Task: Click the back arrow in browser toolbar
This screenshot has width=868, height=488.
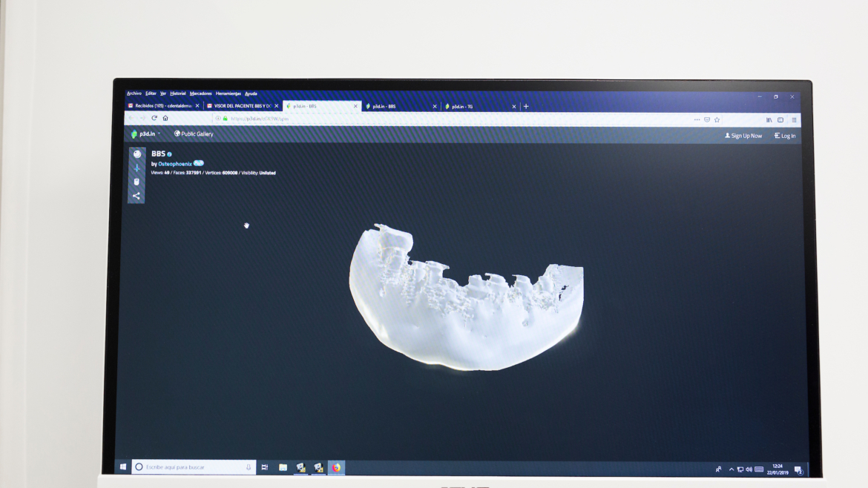Action: click(x=131, y=118)
